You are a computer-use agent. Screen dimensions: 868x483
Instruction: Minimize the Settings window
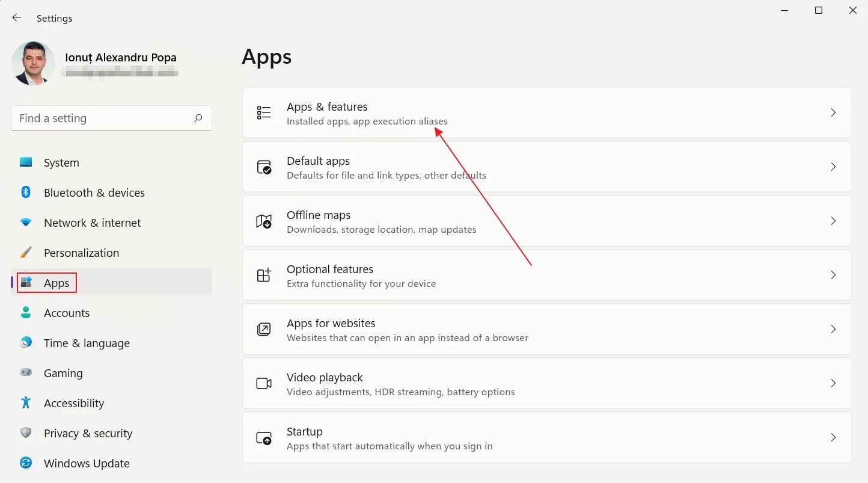(784, 10)
